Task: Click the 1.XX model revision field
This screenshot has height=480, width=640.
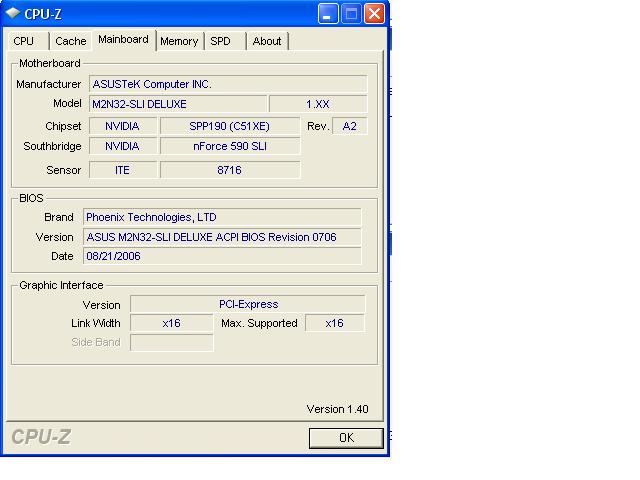Action: click(x=318, y=104)
